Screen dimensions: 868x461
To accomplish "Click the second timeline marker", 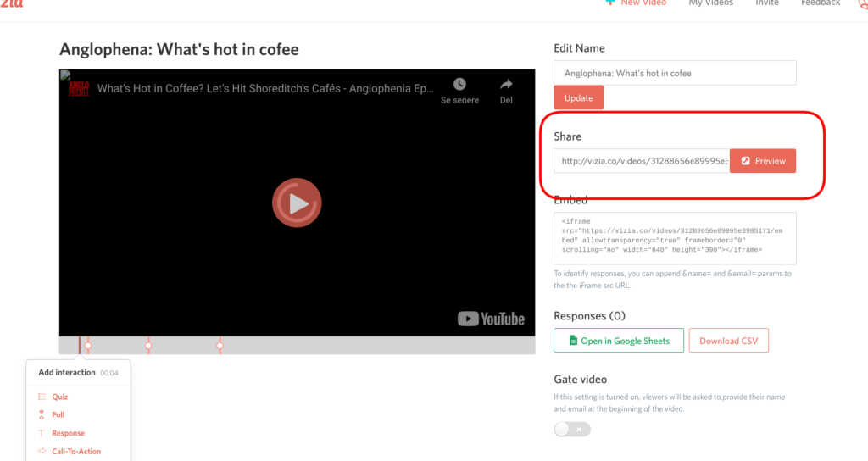I will click(148, 346).
